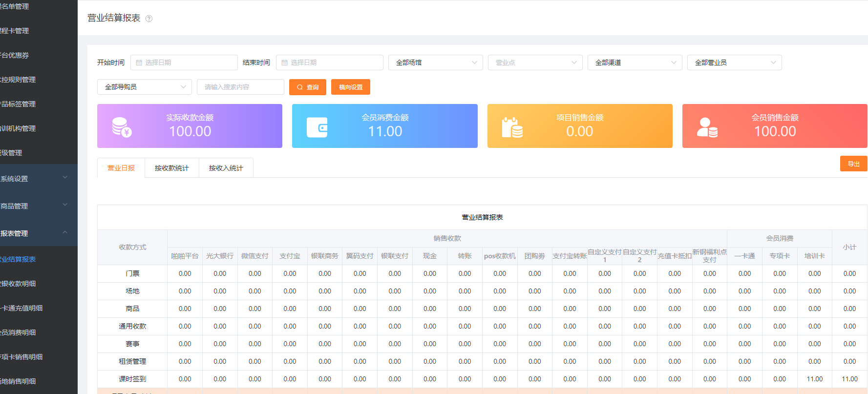
Task: Click the 一卡通 column header
Action: coord(745,256)
